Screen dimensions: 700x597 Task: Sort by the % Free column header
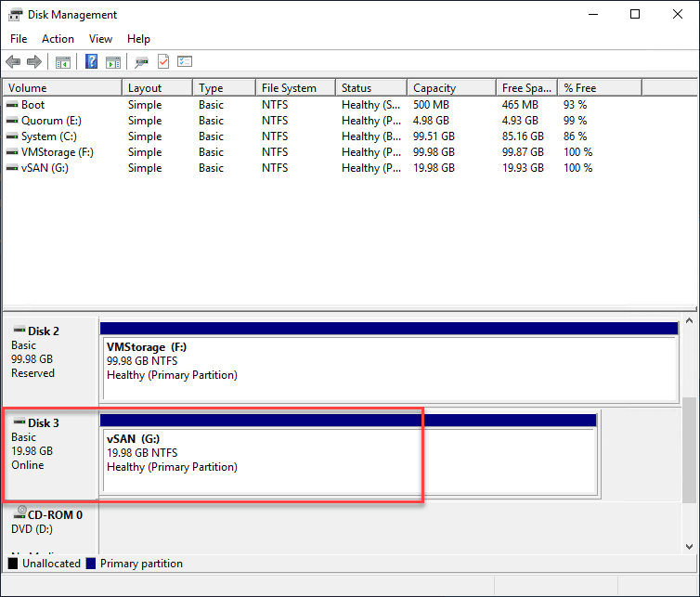(x=600, y=88)
